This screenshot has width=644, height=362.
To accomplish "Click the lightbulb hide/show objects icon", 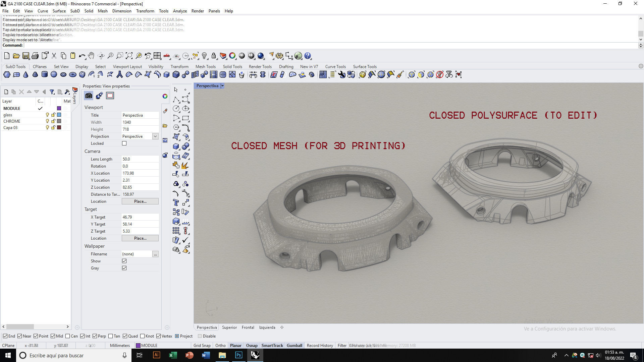I will point(204,56).
